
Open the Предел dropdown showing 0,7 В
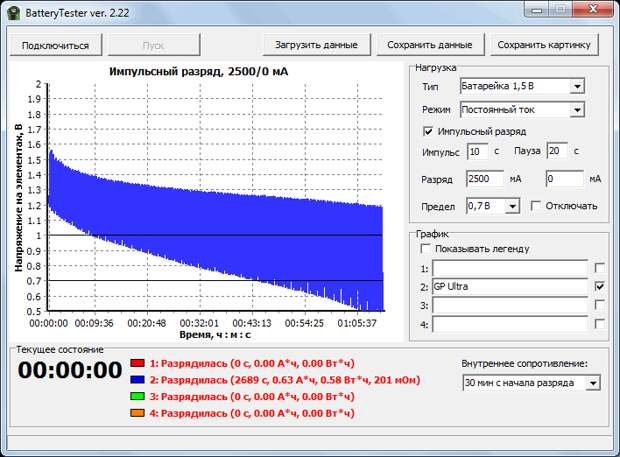pos(493,206)
